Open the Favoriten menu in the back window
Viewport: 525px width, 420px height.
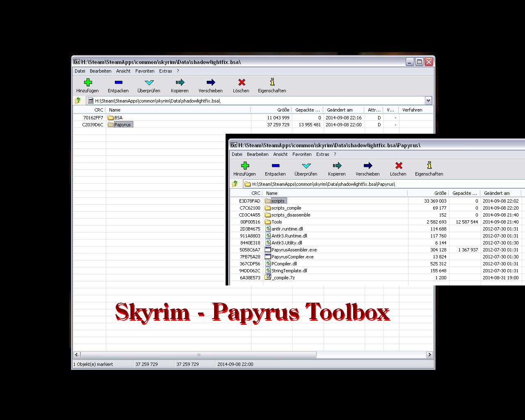click(145, 71)
